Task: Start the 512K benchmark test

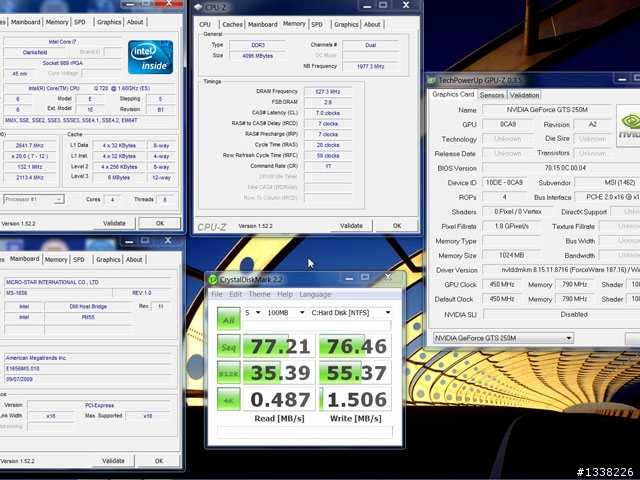Action: (229, 373)
